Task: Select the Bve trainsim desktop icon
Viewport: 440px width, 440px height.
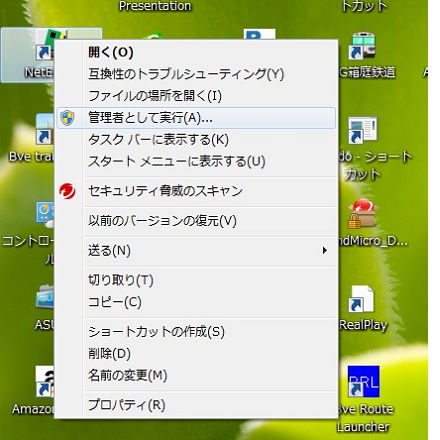Action: (x=45, y=130)
